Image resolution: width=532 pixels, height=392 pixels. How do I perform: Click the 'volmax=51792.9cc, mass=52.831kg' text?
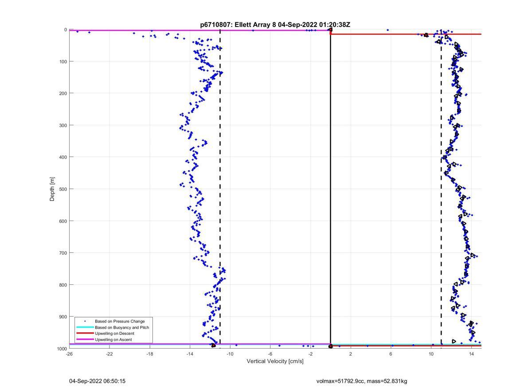tap(362, 381)
